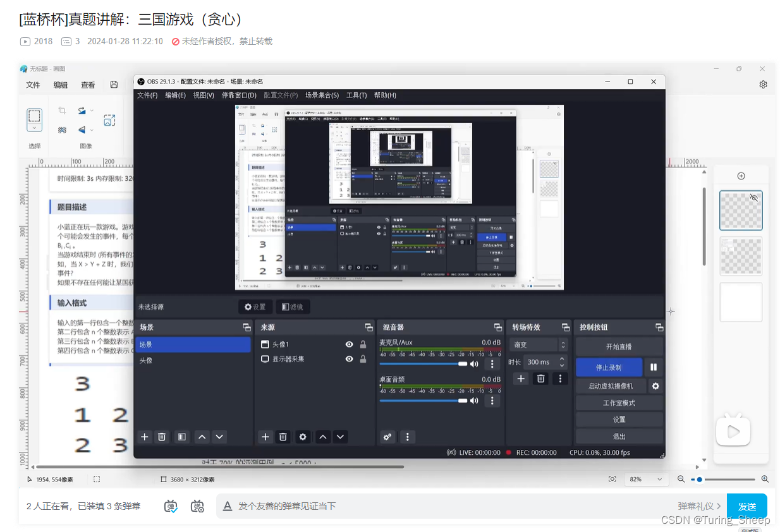
Task: Open OBS 编辑(E) menu
Action: tap(175, 95)
